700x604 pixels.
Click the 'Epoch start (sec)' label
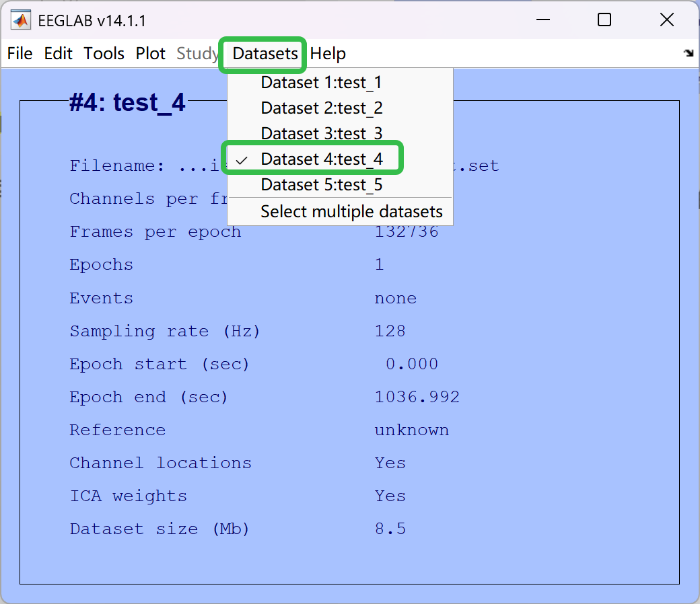(160, 364)
